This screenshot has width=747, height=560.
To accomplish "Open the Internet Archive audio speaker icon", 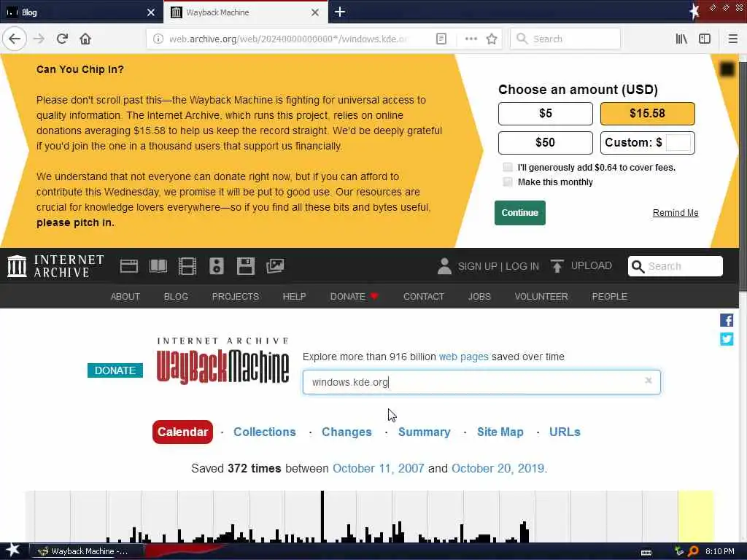I will (216, 265).
